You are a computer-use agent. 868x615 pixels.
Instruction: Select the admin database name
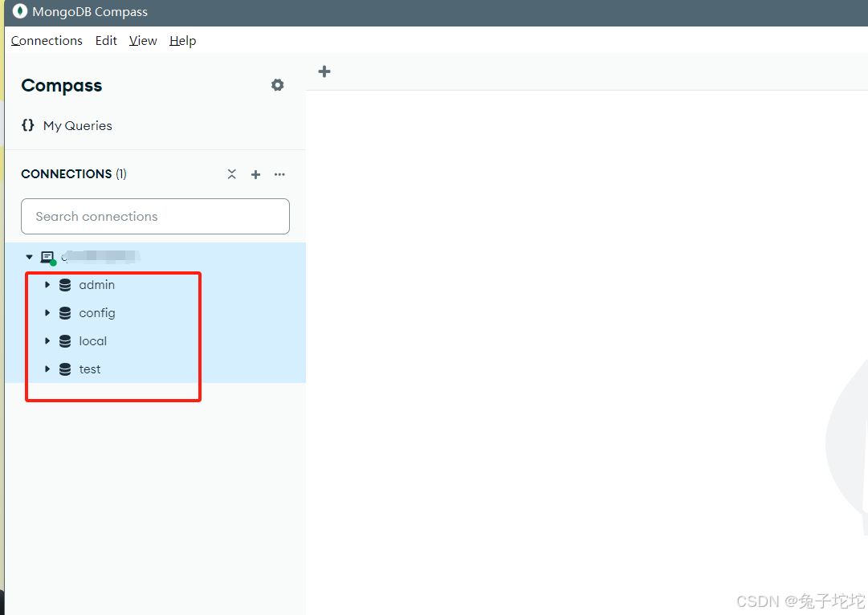97,285
